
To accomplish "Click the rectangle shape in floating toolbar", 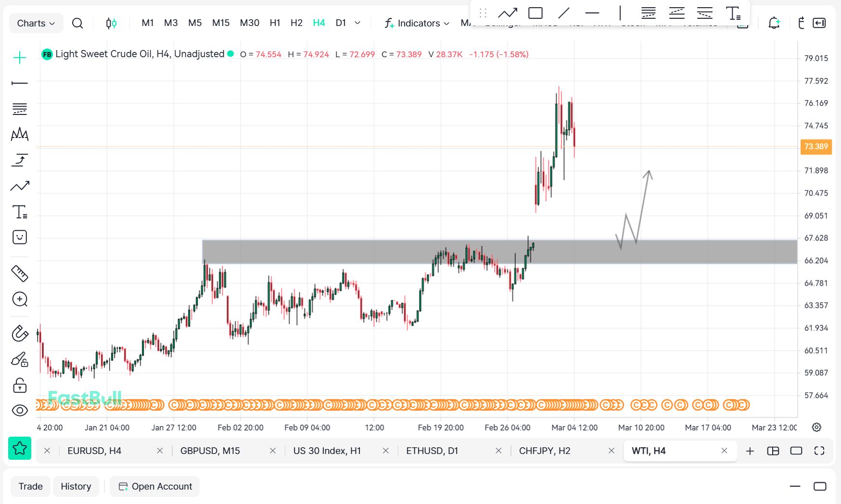I will pyautogui.click(x=535, y=13).
